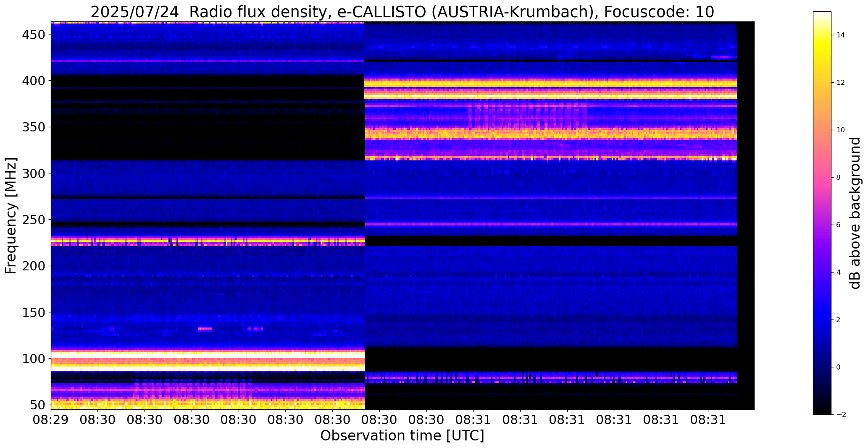Click the 10 dB colorbar tick label
868x448 pixels.
click(x=840, y=130)
